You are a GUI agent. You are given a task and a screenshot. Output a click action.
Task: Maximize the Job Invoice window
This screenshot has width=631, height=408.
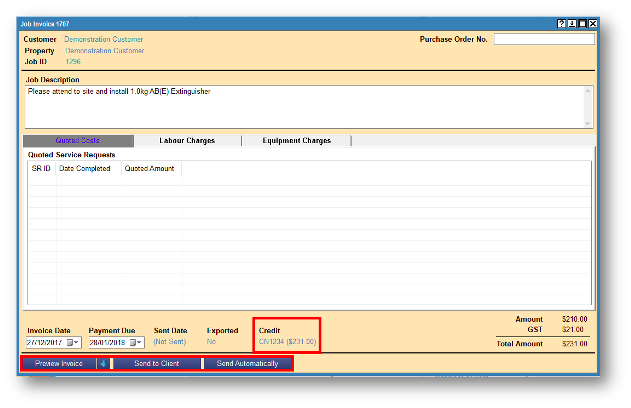tap(582, 24)
